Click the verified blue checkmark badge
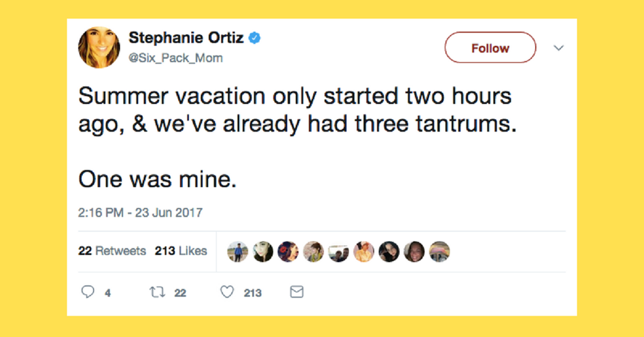 click(x=254, y=38)
